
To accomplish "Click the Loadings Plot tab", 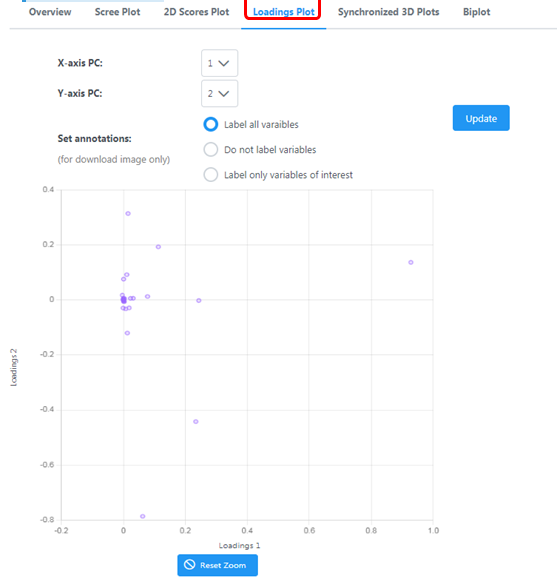I will [284, 12].
